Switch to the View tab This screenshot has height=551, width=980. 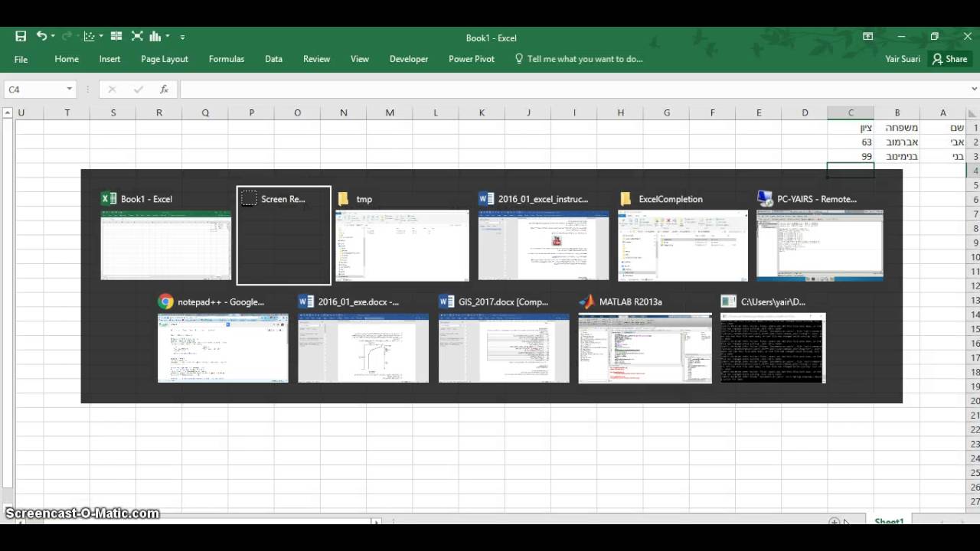coord(359,59)
